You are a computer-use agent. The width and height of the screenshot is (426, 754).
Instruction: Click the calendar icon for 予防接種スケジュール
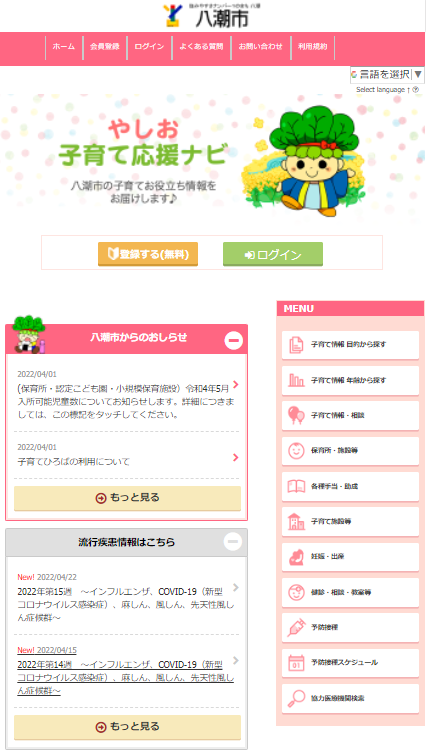click(296, 663)
